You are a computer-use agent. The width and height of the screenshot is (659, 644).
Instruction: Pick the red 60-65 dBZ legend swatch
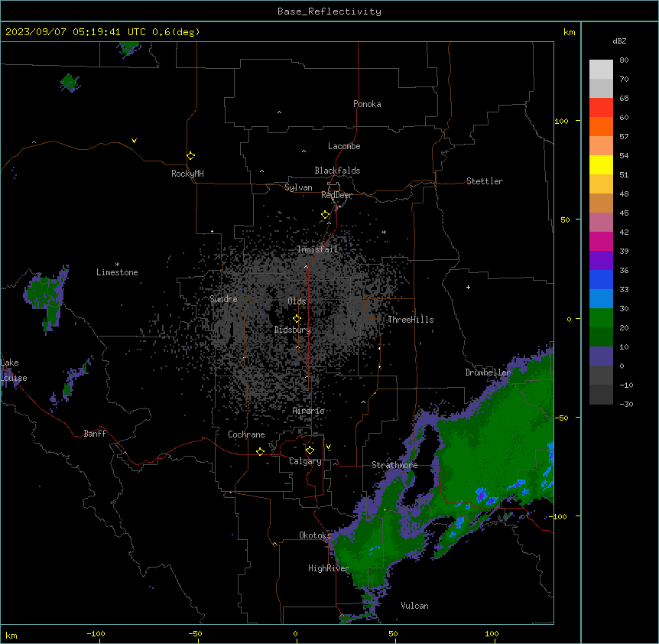601,108
